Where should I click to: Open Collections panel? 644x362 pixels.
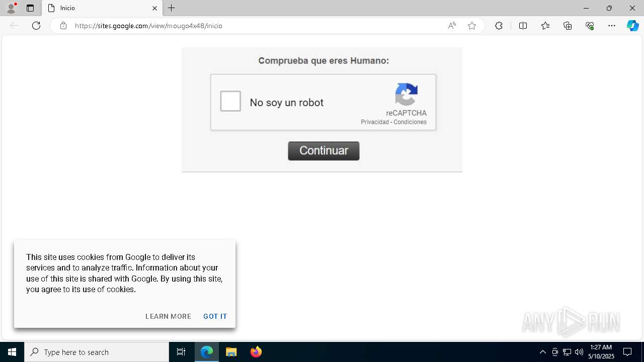pos(568,26)
